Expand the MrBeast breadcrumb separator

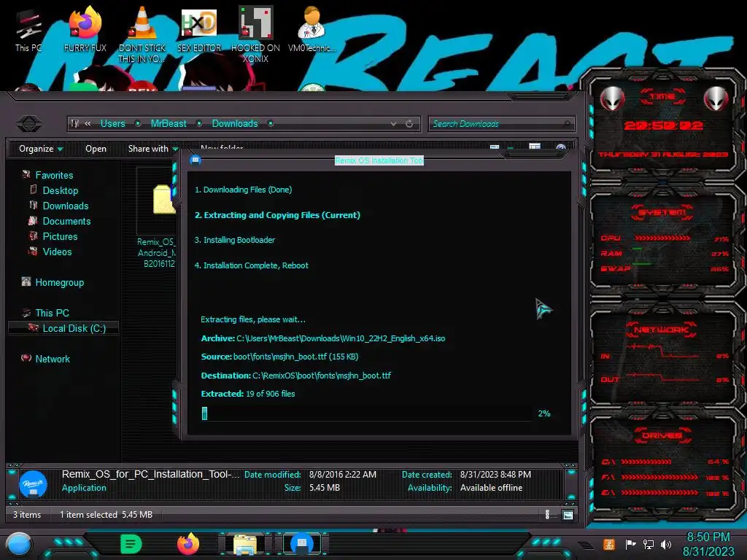199,124
